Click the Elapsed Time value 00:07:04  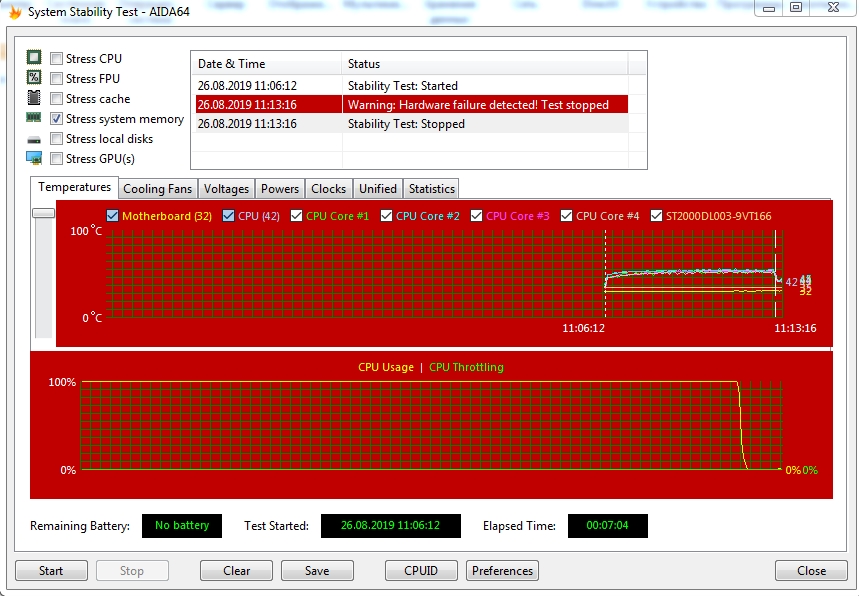pos(608,526)
